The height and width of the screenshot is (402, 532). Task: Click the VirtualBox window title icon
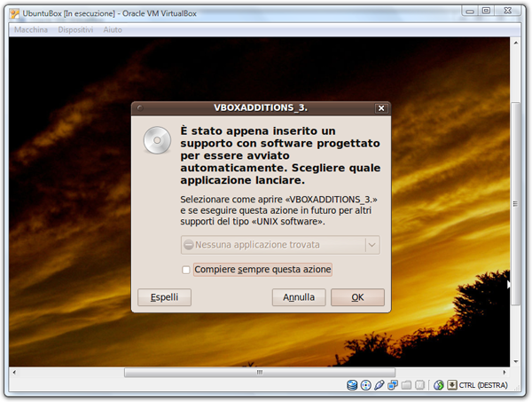click(14, 13)
